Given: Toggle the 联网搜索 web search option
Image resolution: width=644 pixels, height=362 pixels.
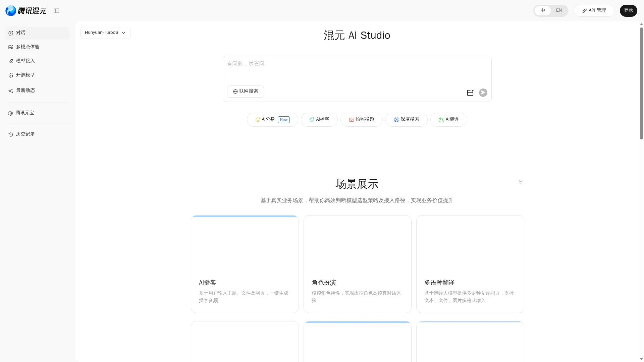Looking at the screenshot, I should coord(245,91).
